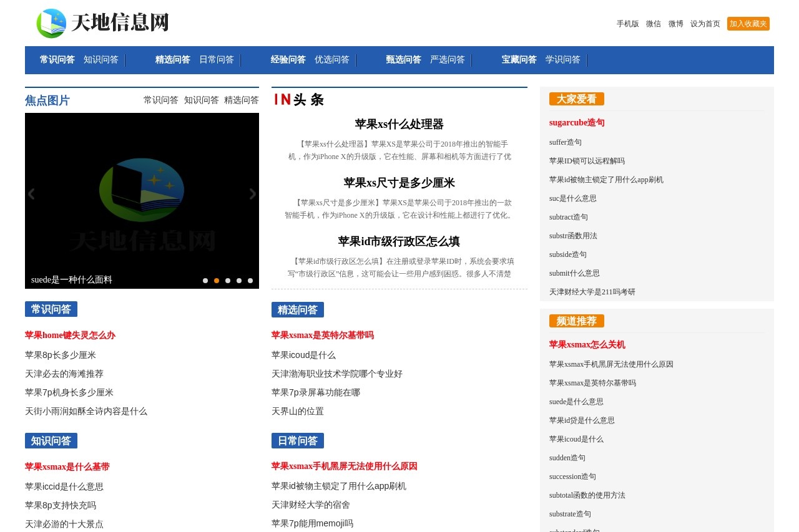Click 设为首页 in the header
799x532 pixels.
pyautogui.click(x=705, y=24)
